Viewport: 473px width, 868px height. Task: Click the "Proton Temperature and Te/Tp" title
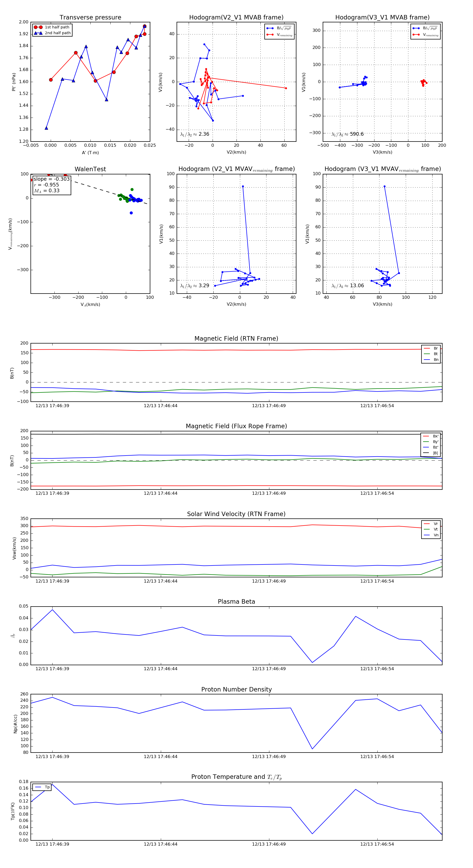[236, 777]
